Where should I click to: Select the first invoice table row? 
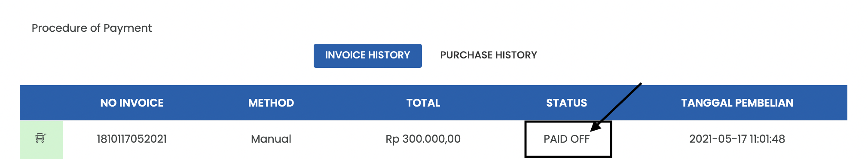[x=434, y=140]
